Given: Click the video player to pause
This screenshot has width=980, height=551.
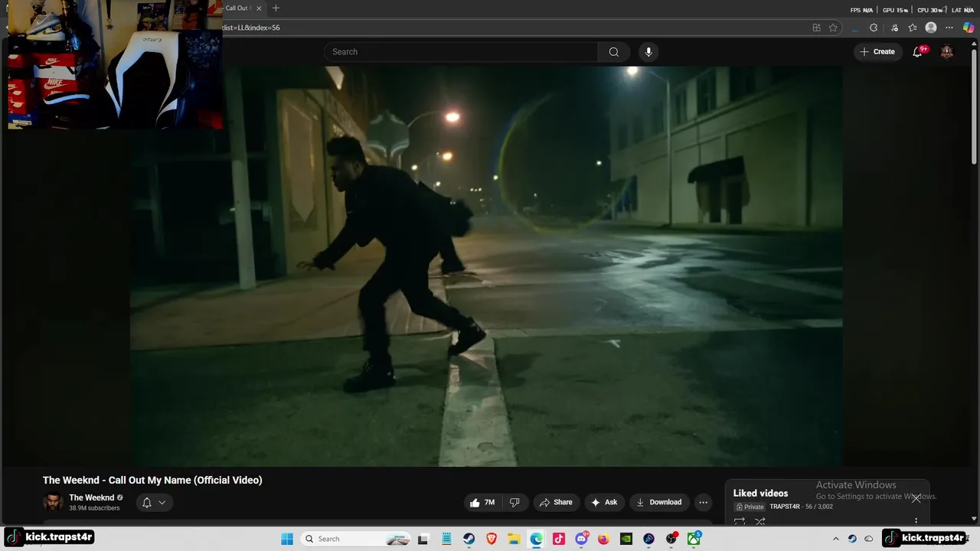Looking at the screenshot, I should tap(486, 266).
